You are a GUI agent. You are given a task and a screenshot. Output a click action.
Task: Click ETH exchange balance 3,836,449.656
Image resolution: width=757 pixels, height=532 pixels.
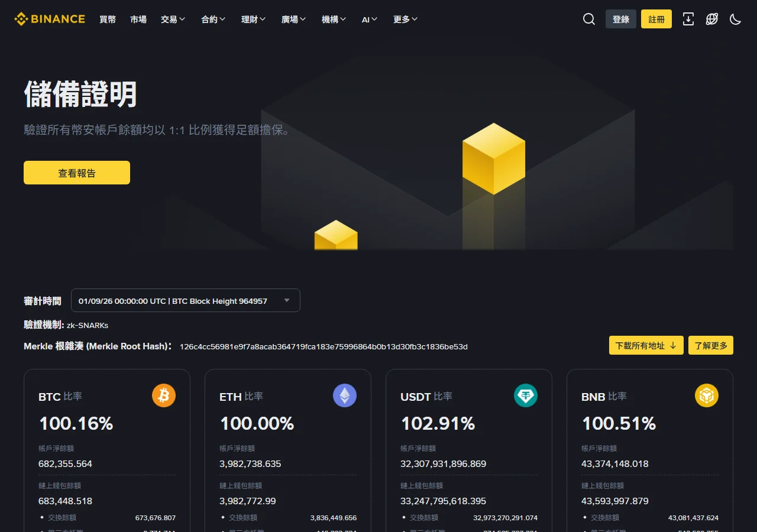pyautogui.click(x=334, y=518)
